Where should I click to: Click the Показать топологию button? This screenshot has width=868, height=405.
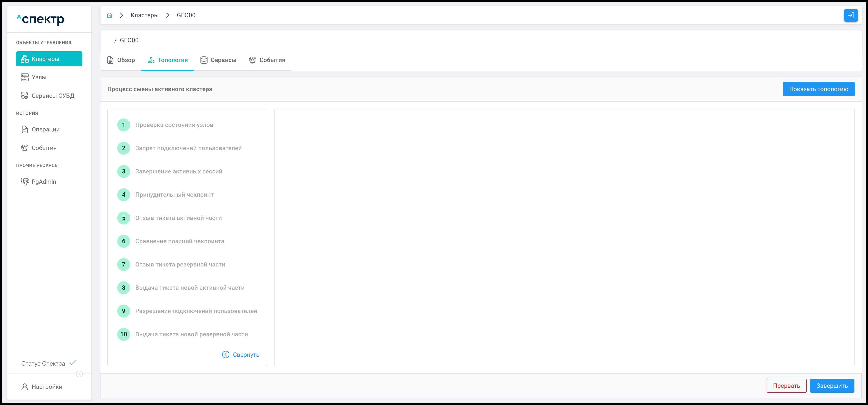818,89
